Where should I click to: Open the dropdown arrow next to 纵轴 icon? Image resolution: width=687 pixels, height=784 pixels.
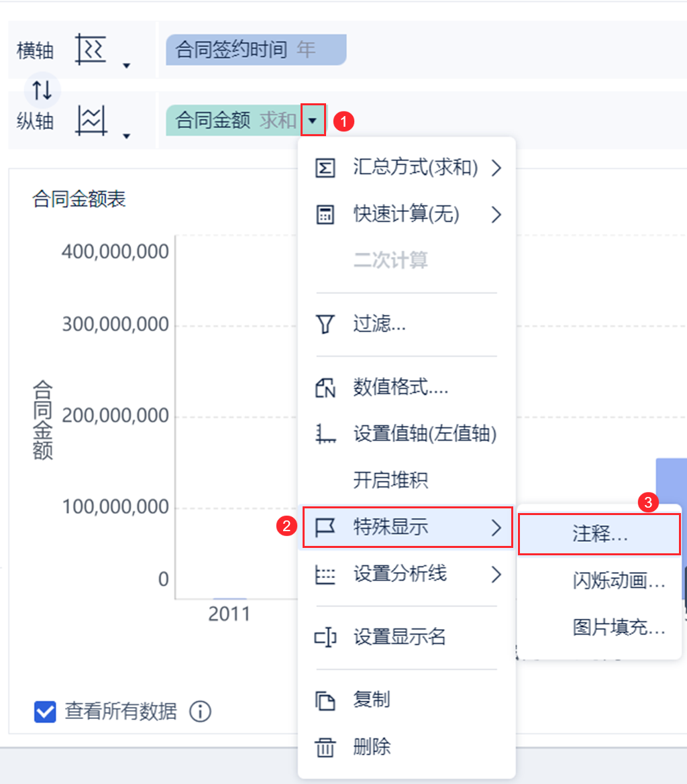(127, 136)
